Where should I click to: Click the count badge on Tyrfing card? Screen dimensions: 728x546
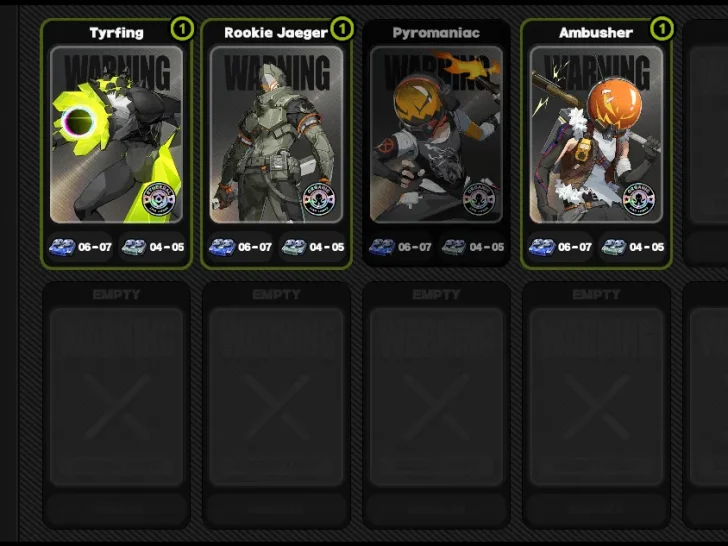(x=182, y=29)
